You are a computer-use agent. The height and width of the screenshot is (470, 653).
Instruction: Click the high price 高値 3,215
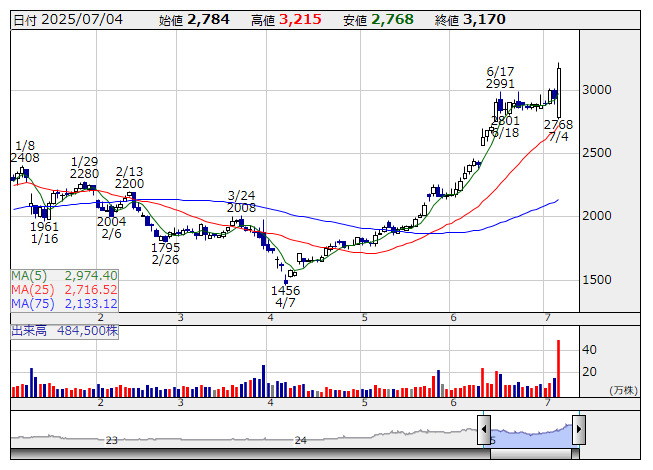click(x=286, y=20)
